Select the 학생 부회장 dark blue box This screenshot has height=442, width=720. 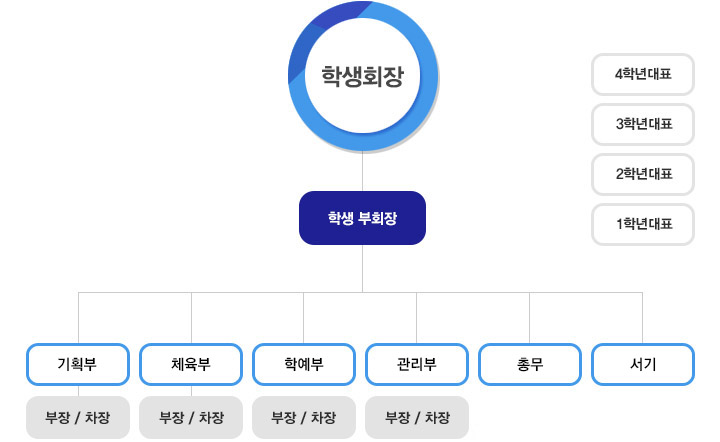tap(362, 218)
